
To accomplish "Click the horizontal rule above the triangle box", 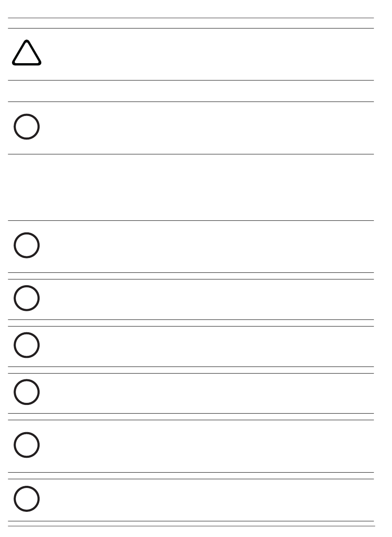I will (x=191, y=18).
